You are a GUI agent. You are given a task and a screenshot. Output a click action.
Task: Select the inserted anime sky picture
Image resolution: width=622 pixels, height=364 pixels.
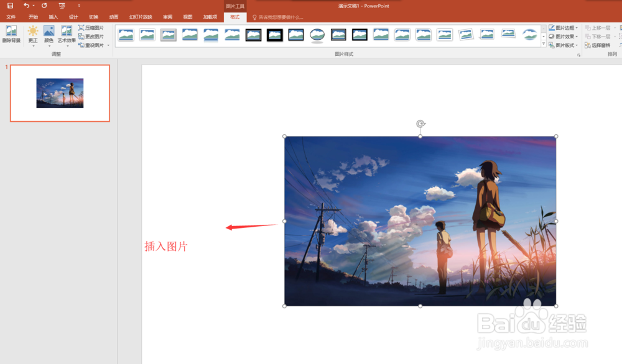[420, 221]
